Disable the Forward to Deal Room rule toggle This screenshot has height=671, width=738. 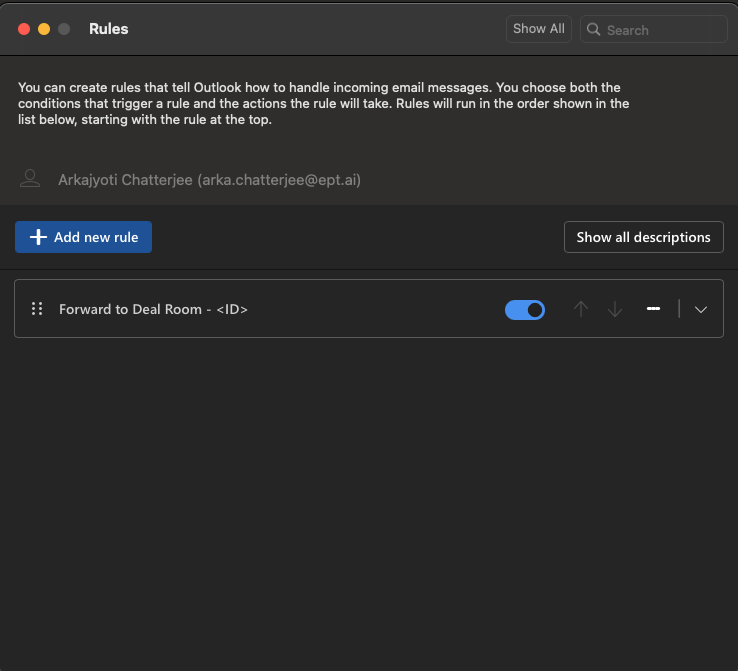525,310
